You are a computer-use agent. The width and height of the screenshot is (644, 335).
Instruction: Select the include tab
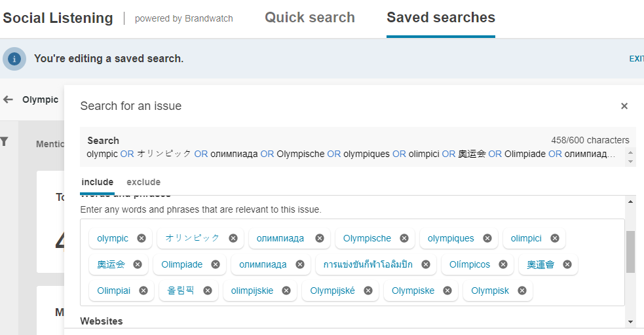[98, 182]
